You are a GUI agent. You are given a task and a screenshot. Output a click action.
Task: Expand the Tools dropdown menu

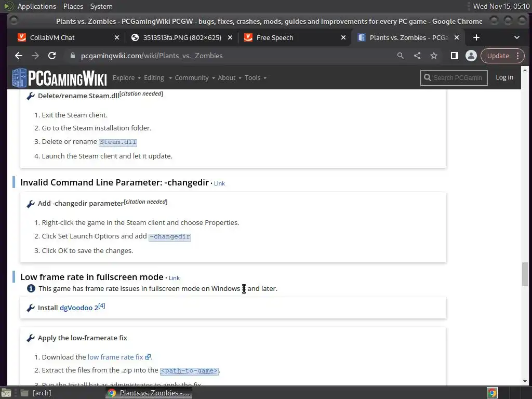tap(256, 78)
